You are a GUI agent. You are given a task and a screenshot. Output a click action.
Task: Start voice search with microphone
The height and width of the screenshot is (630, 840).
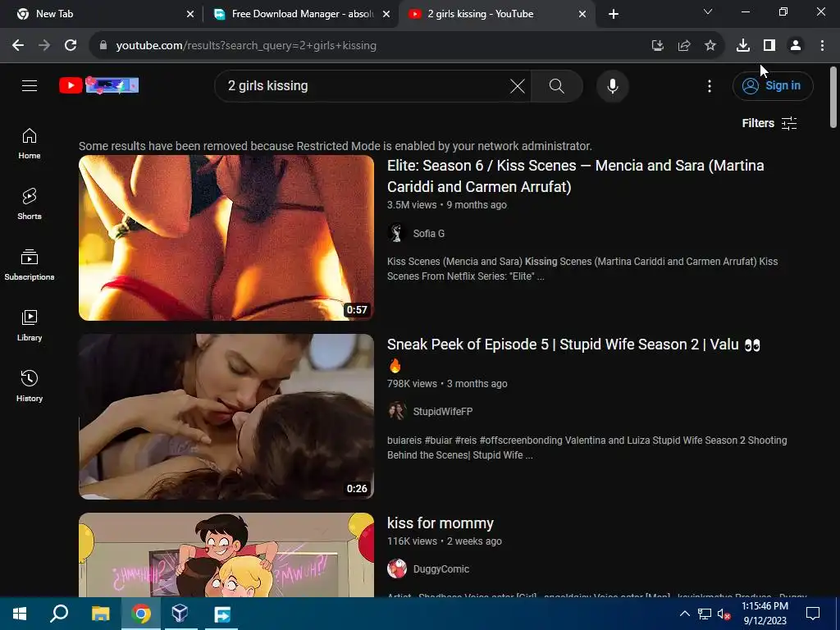612,85
